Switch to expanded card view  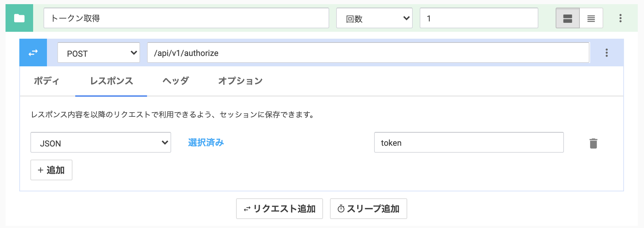(567, 18)
